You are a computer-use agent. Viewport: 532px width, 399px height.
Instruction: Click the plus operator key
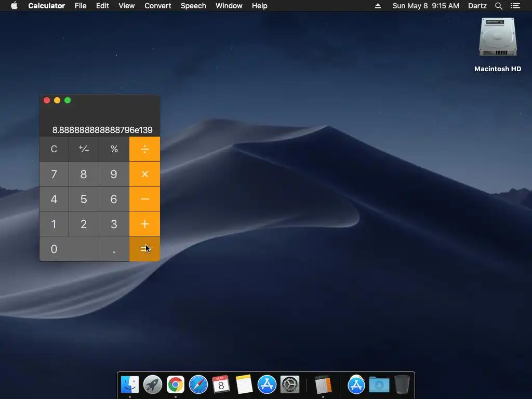pyautogui.click(x=144, y=224)
